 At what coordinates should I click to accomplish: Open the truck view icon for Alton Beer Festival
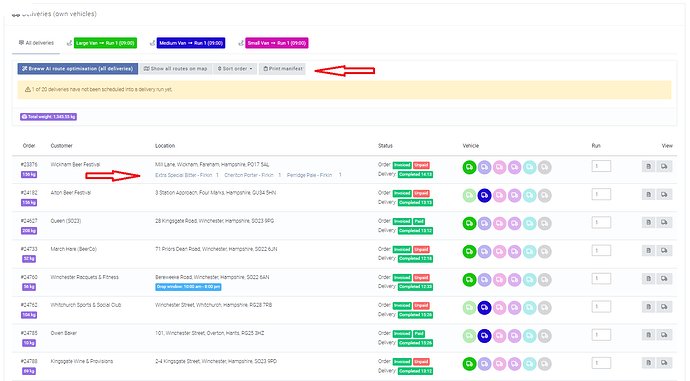664,194
